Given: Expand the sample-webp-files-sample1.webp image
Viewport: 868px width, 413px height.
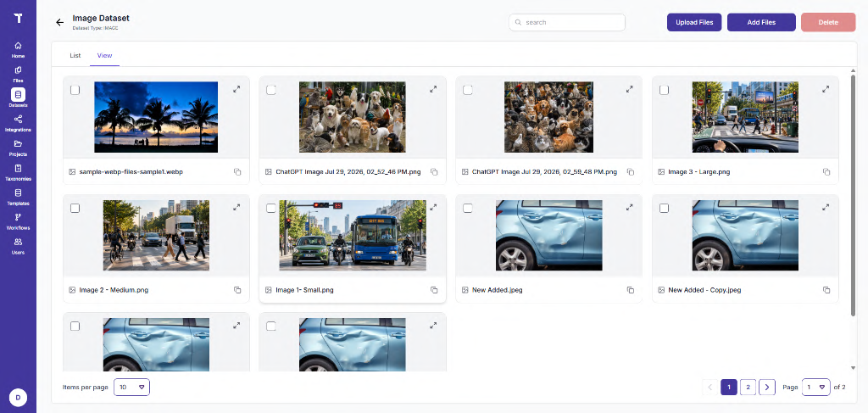Looking at the screenshot, I should [x=236, y=89].
